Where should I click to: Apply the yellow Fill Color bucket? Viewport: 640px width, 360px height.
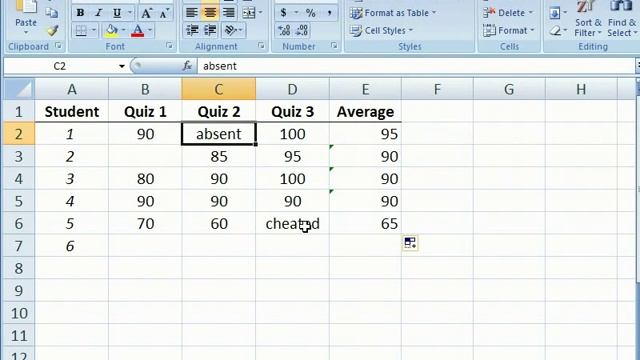[111, 31]
